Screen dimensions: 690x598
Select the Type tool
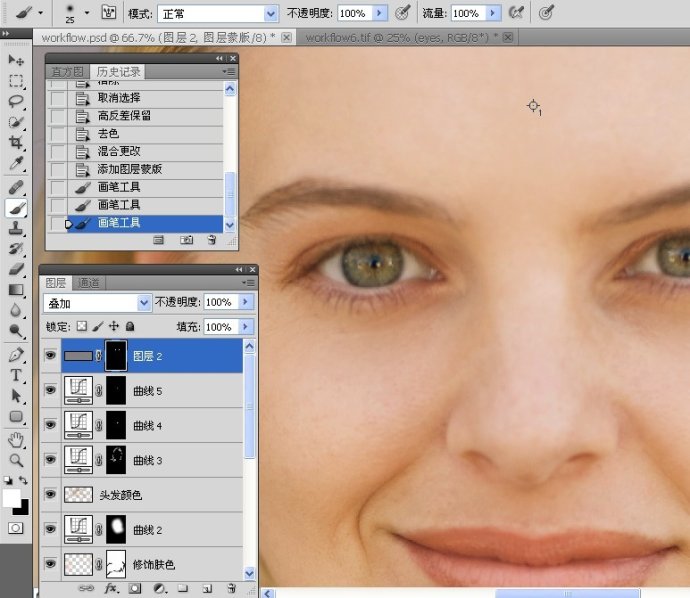pos(16,375)
